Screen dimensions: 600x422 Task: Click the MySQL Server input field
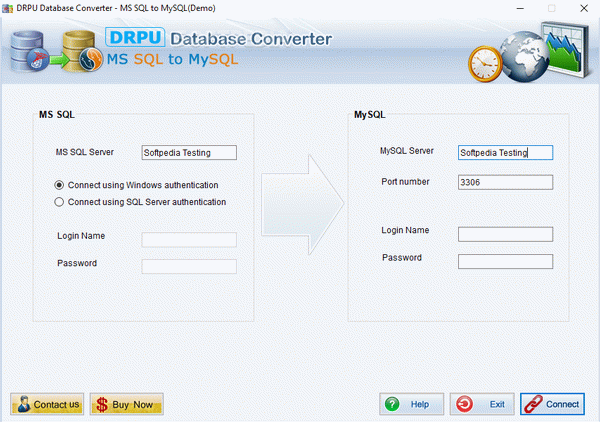point(505,153)
